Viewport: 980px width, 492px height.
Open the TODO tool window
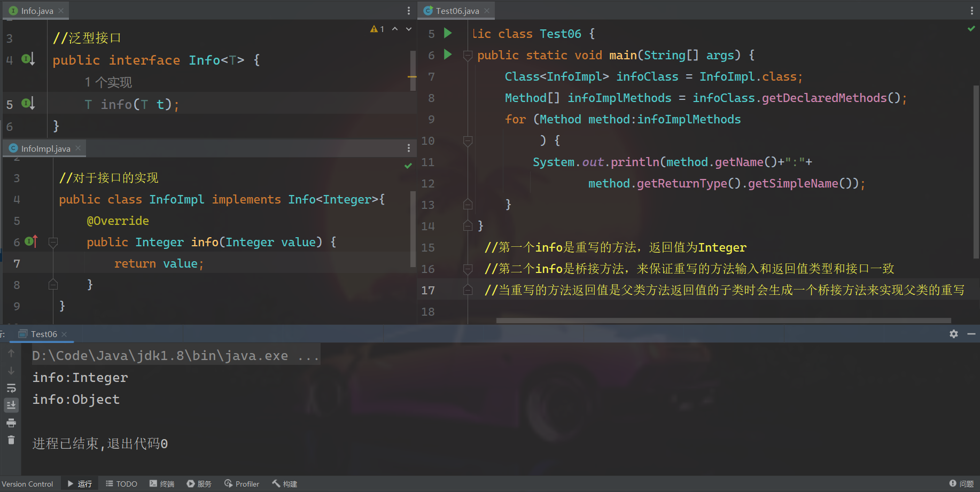[121, 484]
